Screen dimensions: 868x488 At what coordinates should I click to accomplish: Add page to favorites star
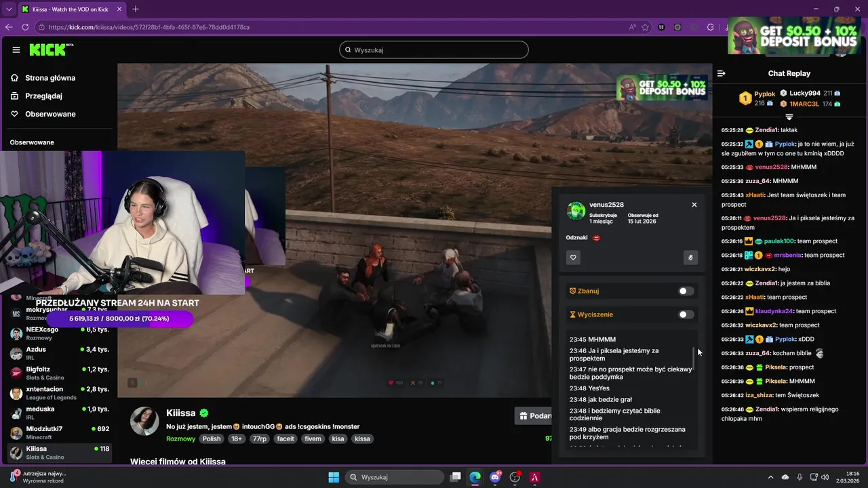[x=646, y=27]
